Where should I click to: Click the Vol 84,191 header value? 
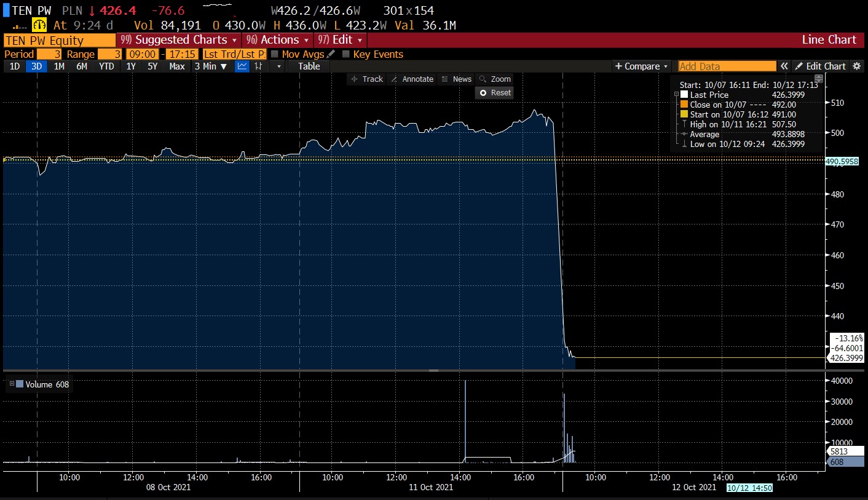[x=168, y=25]
